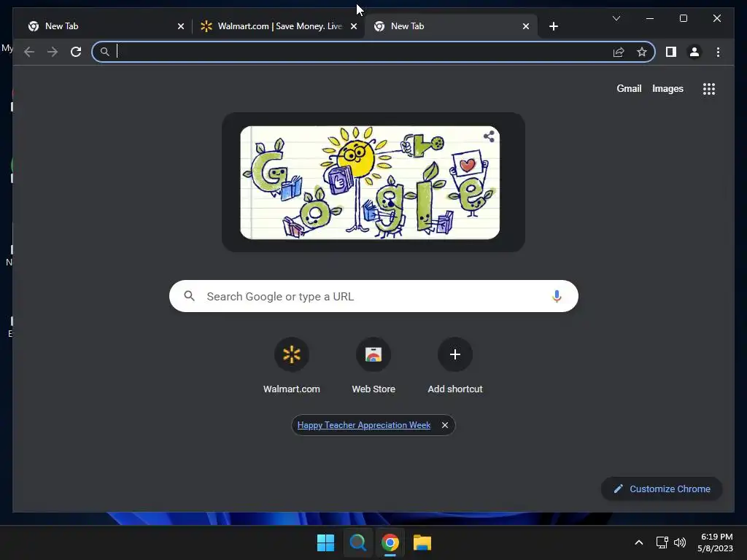Open clock and date panel

pyautogui.click(x=715, y=542)
